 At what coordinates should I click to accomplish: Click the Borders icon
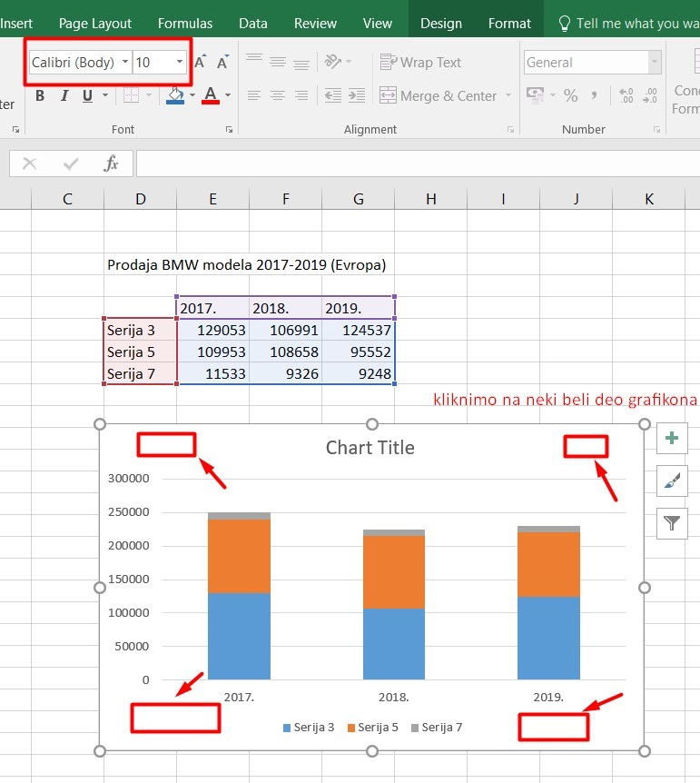point(131,94)
